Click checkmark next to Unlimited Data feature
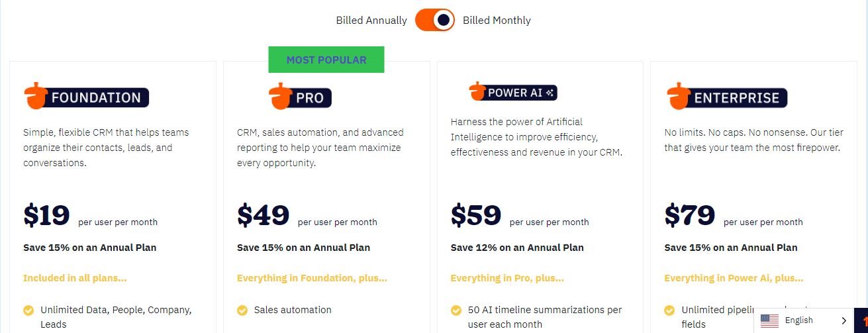Viewport: 868px width, 333px height. click(28, 310)
